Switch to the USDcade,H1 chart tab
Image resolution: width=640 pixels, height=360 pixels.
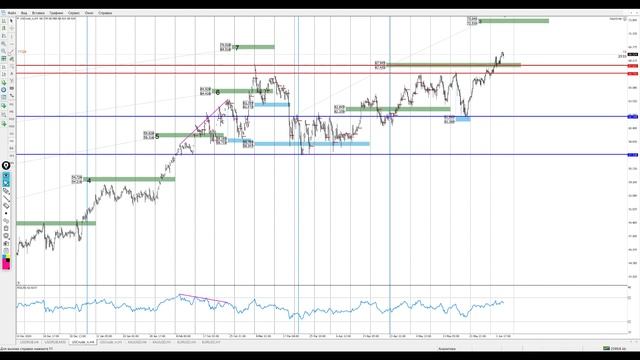pos(111,342)
